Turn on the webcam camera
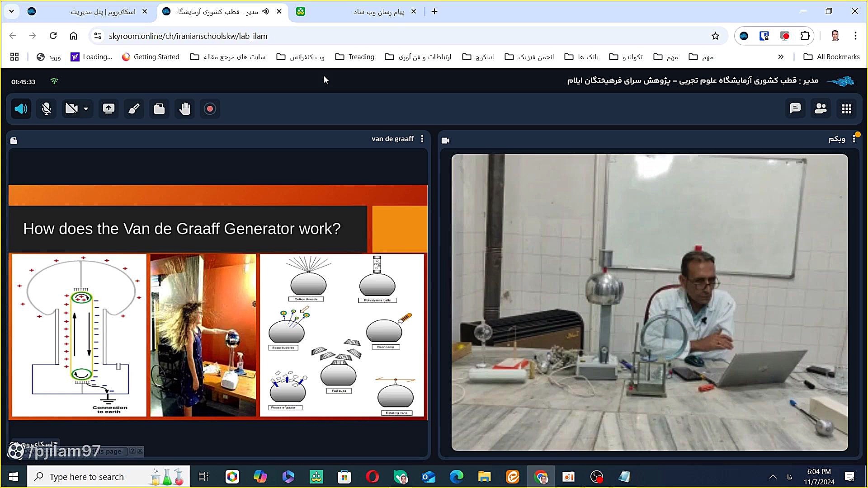Screen dimensions: 868x488 pos(72,109)
